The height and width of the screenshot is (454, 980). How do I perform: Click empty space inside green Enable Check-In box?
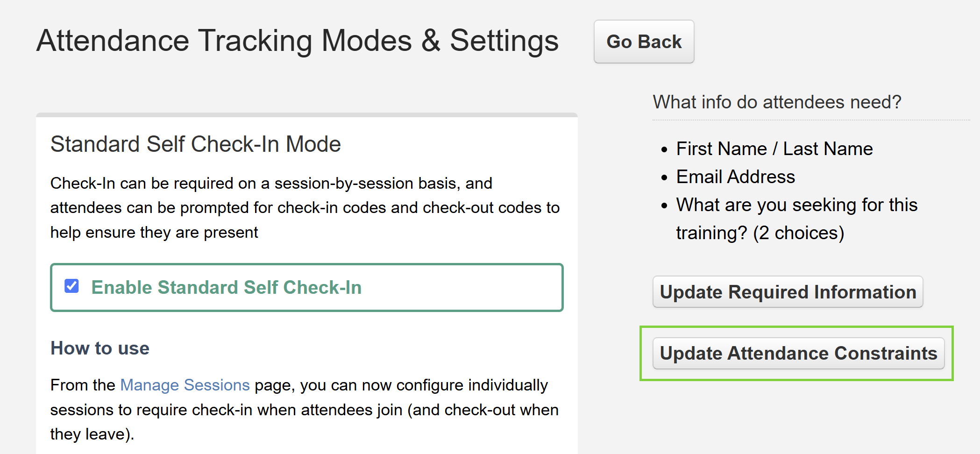[x=462, y=288]
